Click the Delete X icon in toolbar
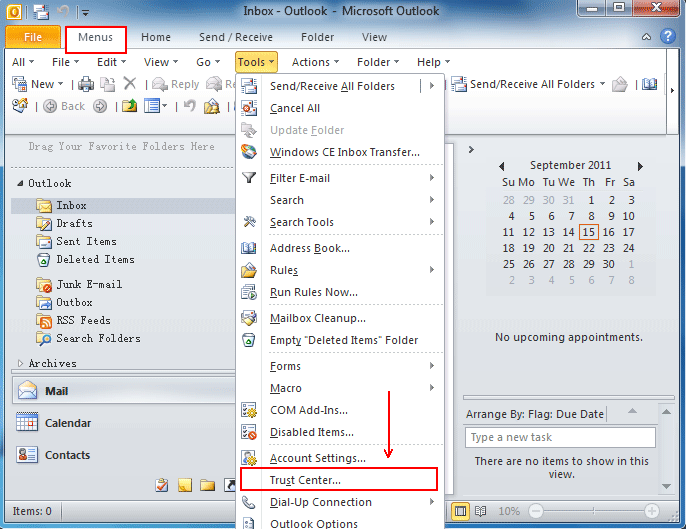Image resolution: width=686 pixels, height=529 pixels. tap(130, 83)
